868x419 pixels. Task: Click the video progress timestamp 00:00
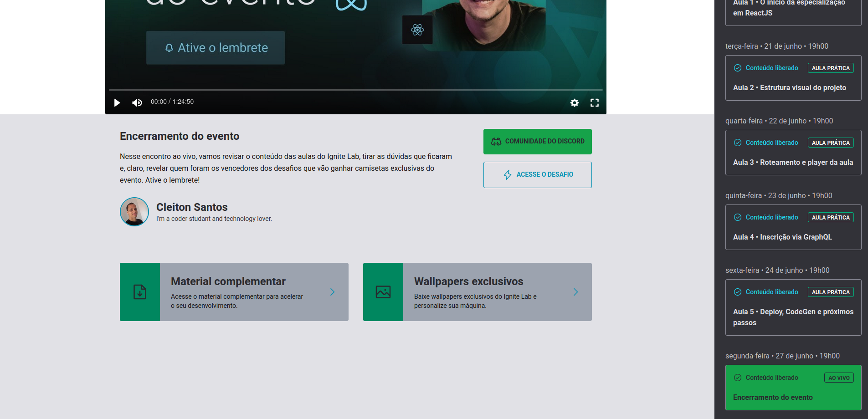point(158,102)
